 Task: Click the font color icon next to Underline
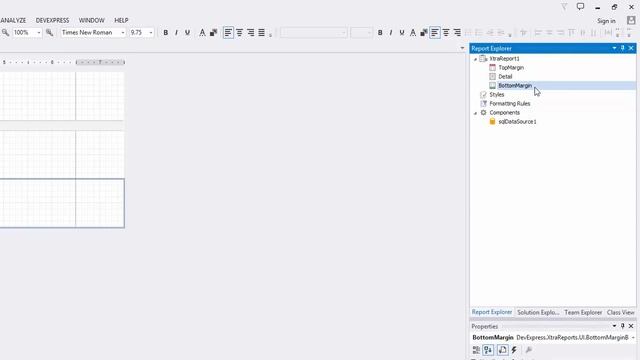(202, 33)
